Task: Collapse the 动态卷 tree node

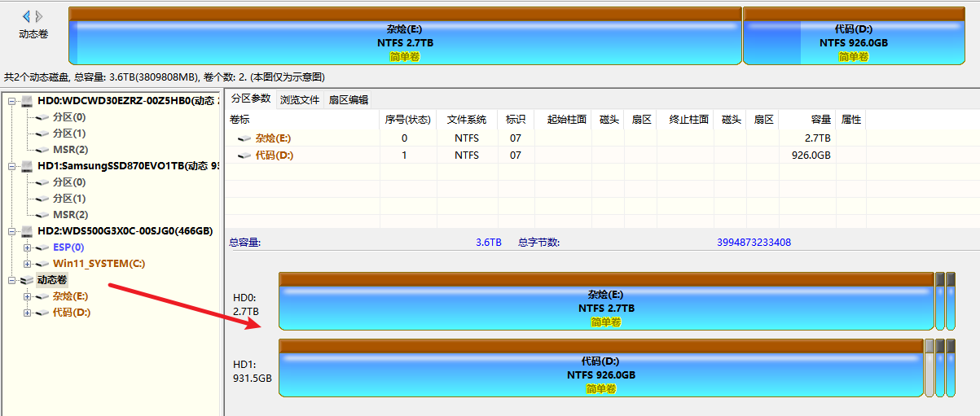Action: (x=12, y=280)
